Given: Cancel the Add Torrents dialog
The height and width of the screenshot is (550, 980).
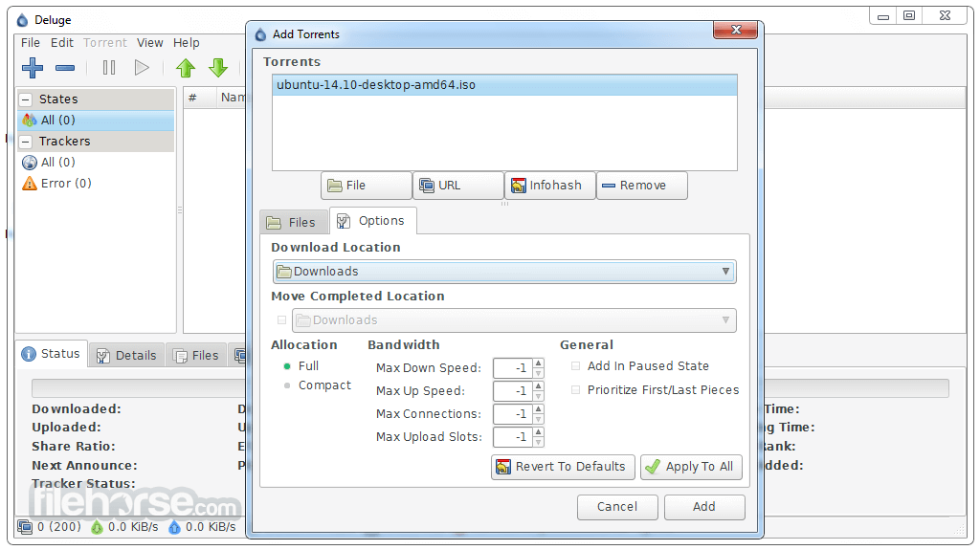Looking at the screenshot, I should (x=617, y=507).
